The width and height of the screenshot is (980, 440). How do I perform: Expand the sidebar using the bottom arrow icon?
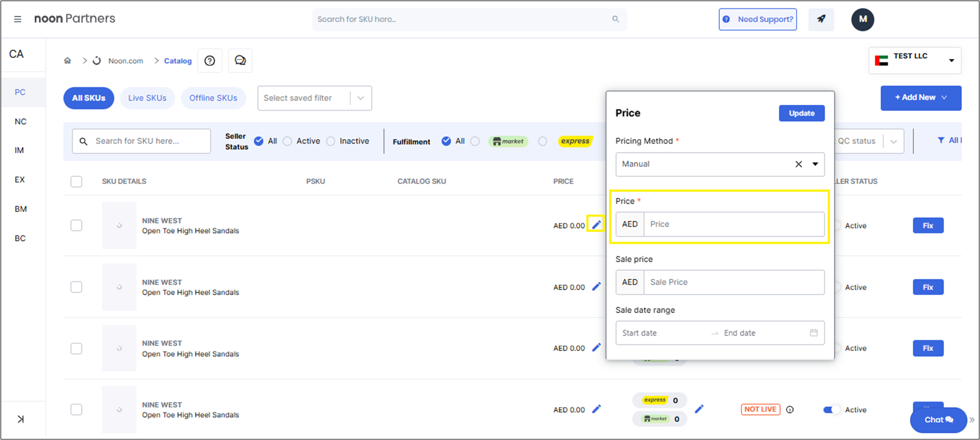(20, 419)
